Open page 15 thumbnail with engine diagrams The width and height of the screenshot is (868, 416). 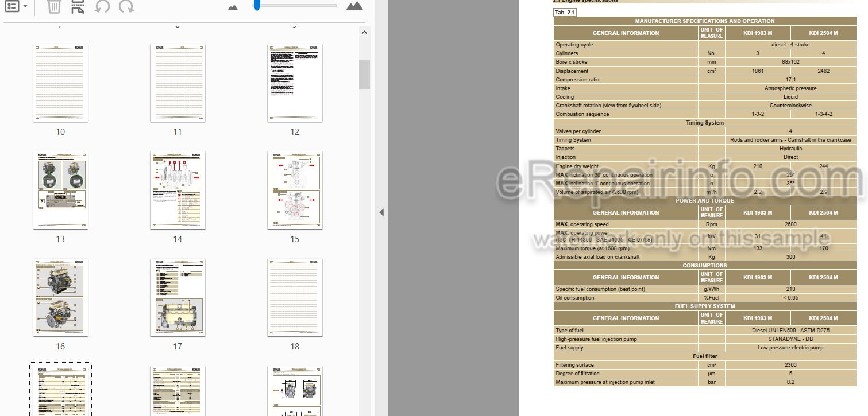295,190
